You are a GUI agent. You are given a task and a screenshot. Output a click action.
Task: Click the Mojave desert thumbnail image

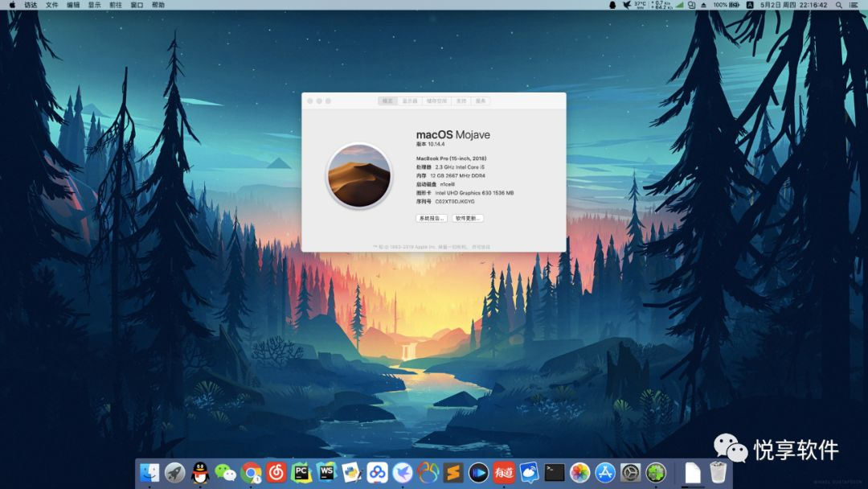358,175
